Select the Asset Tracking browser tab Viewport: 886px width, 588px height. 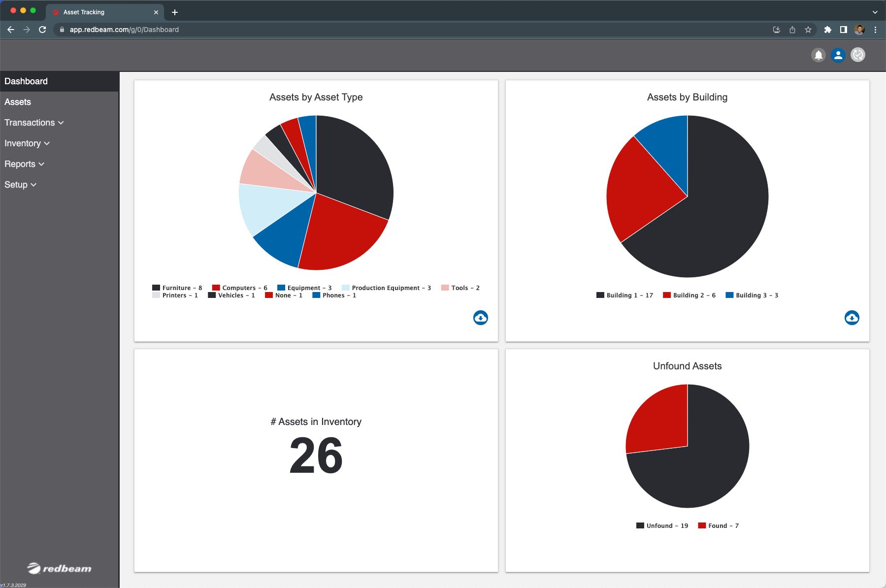(x=105, y=12)
